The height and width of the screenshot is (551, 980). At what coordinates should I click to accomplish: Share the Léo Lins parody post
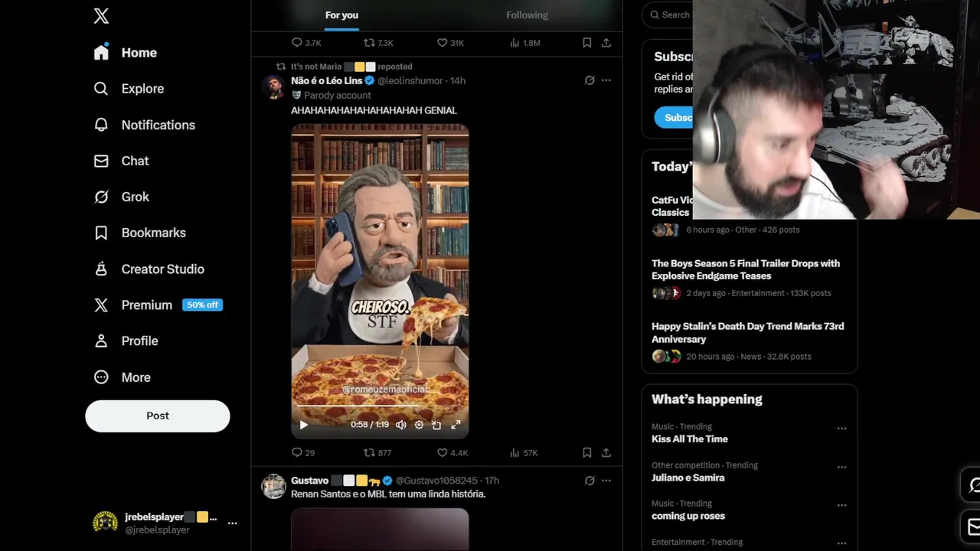pos(606,452)
